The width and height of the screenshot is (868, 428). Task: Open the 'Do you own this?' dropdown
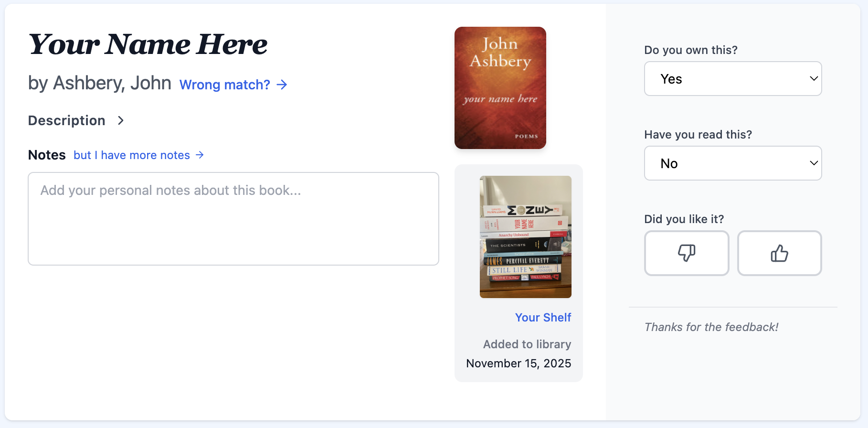pyautogui.click(x=732, y=78)
